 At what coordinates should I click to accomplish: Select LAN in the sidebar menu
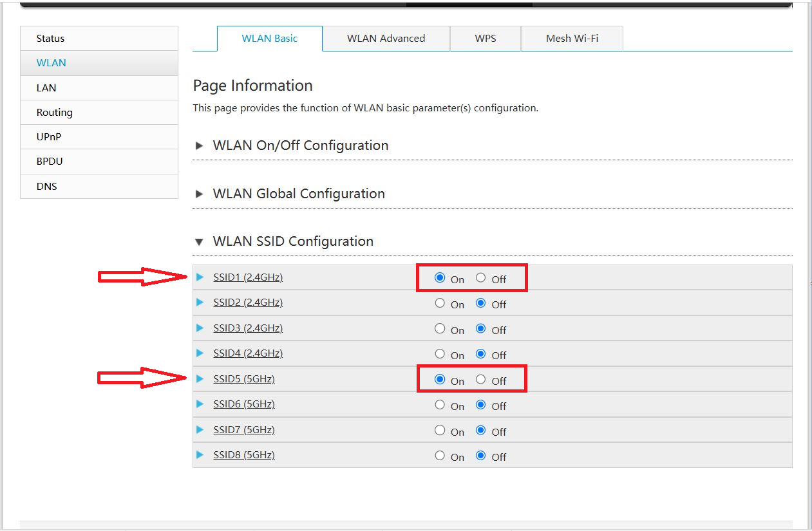(46, 88)
